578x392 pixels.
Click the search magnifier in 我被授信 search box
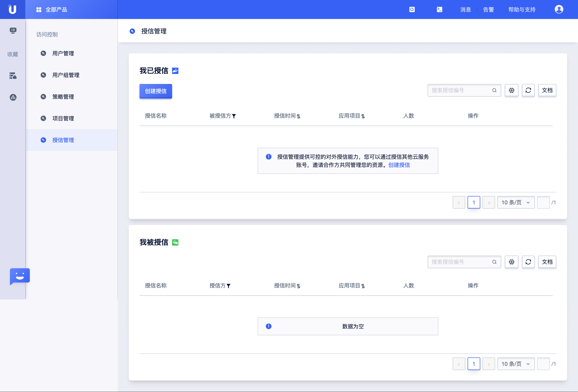click(x=494, y=262)
